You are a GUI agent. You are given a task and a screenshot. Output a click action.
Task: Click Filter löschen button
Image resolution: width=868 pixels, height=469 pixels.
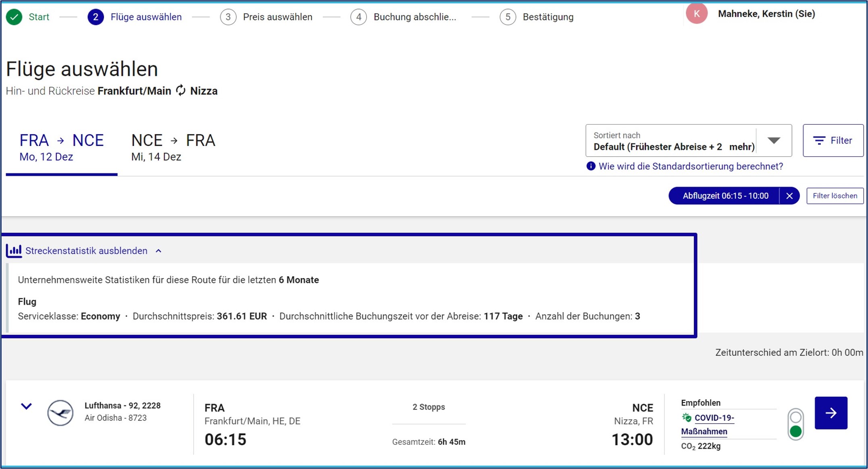pyautogui.click(x=835, y=196)
